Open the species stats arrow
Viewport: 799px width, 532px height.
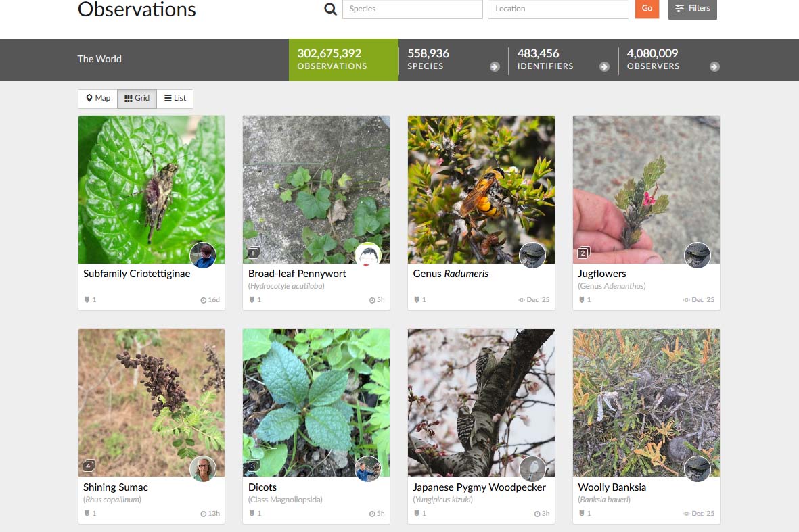click(x=495, y=66)
